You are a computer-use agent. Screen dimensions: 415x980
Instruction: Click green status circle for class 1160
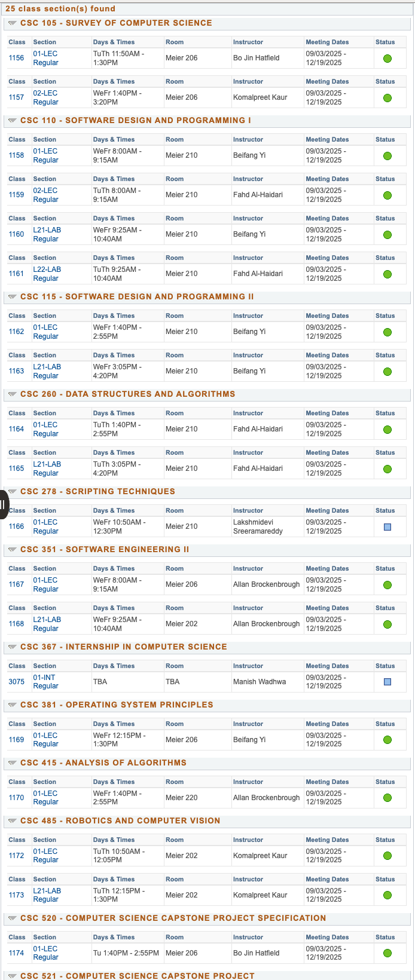click(x=387, y=235)
